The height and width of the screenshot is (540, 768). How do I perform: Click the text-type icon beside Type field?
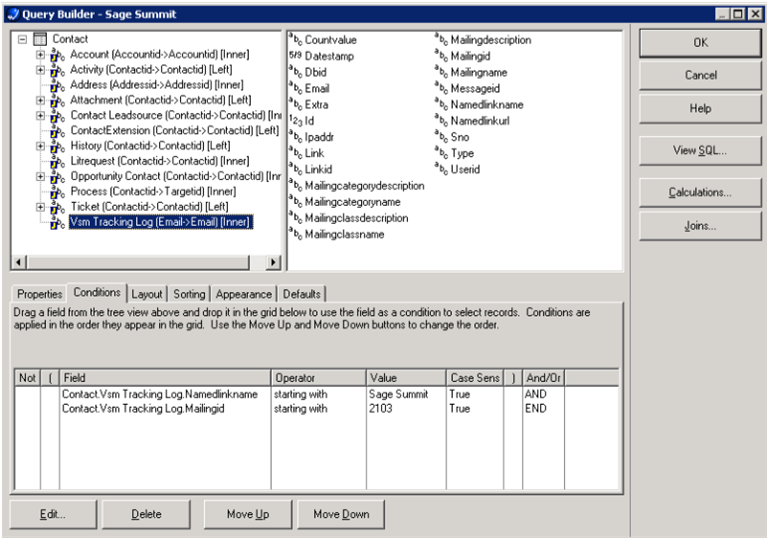441,153
